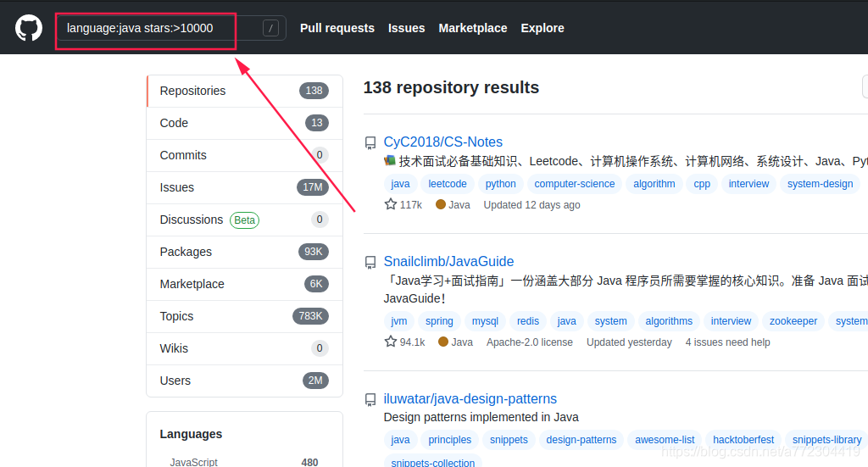868x467 pixels.
Task: Click 'Apache-2.0 license' text
Action: [530, 342]
